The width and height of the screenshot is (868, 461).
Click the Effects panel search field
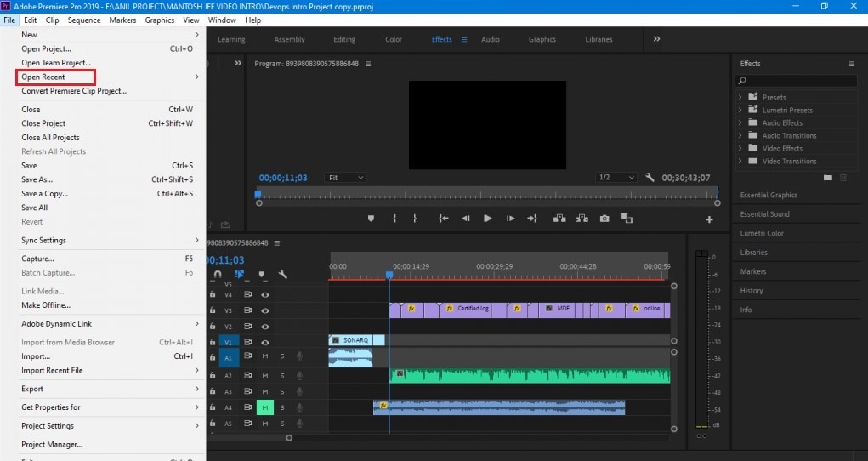(x=795, y=81)
